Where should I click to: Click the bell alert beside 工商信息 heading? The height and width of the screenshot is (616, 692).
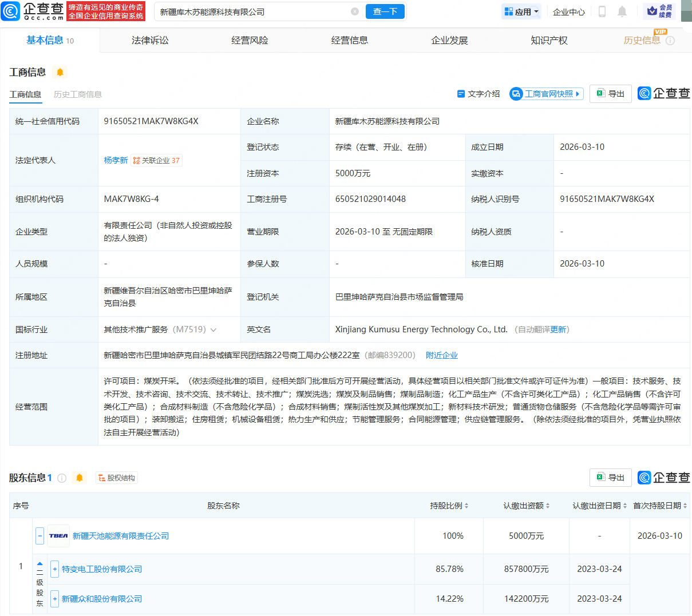click(x=60, y=72)
